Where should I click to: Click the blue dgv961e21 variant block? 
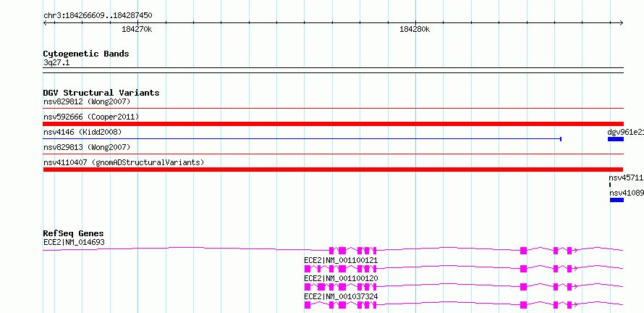616,139
